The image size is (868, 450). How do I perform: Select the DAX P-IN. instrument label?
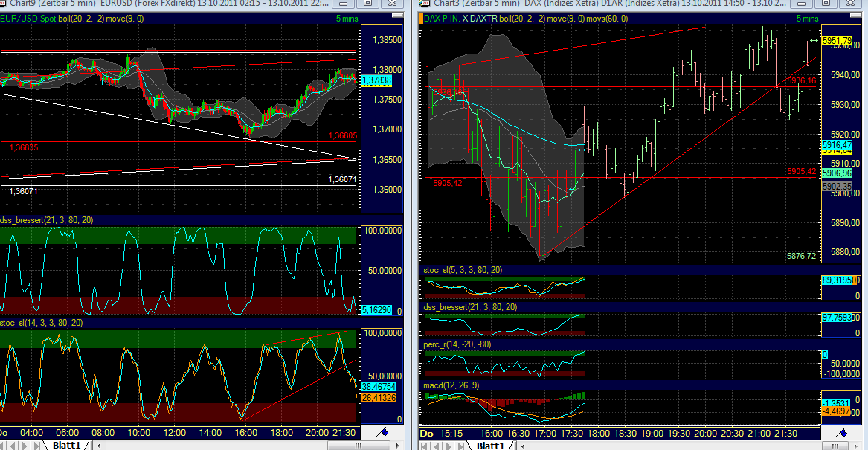(x=442, y=19)
